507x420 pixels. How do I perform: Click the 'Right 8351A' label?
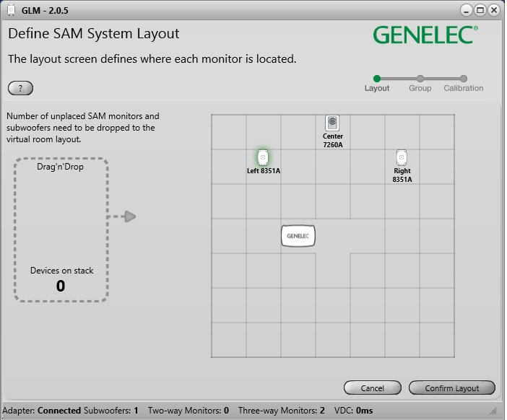402,175
